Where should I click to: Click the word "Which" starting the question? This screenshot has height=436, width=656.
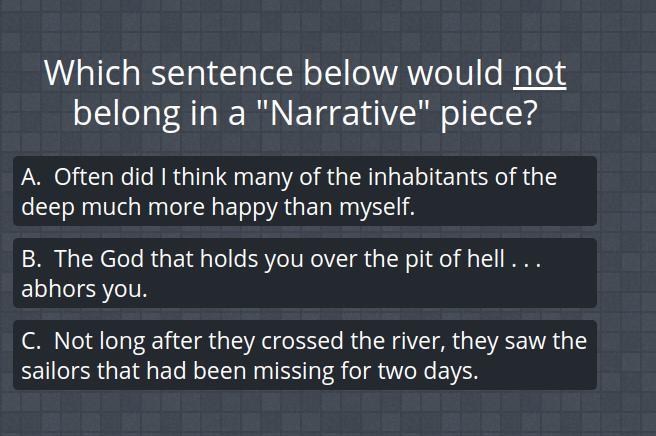tap(92, 73)
